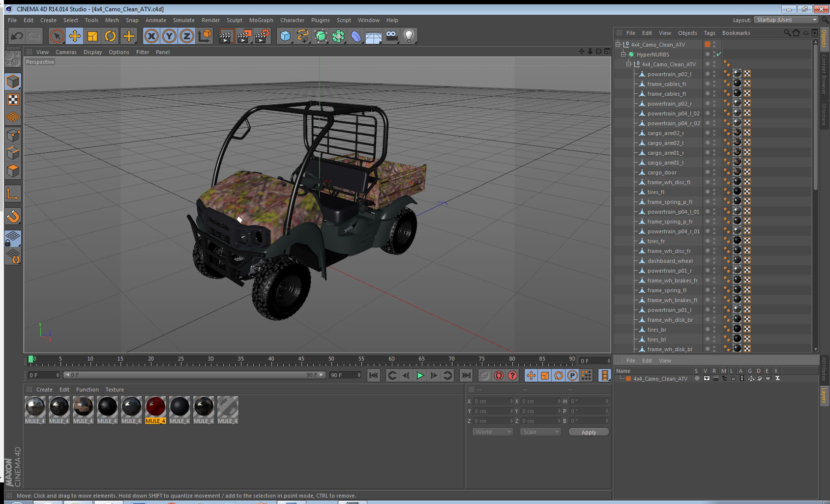
Task: Collapse the nested 4x4_Camo_Clean_ATV null
Action: click(x=628, y=64)
